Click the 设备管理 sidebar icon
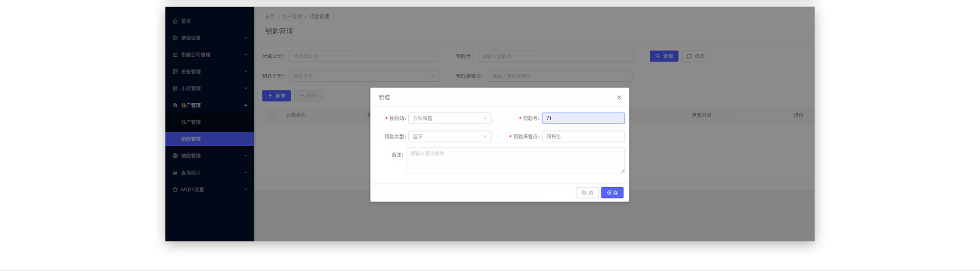The height and width of the screenshot is (271, 980). coord(175,72)
